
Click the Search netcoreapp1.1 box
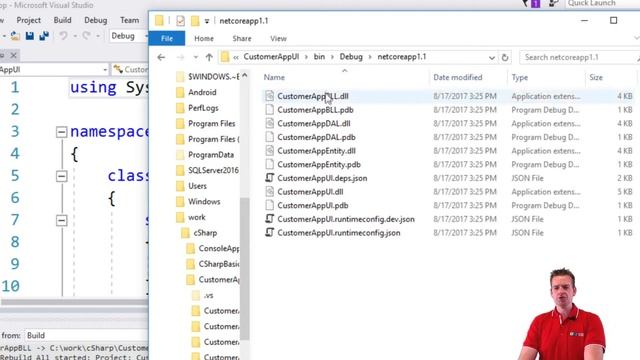(x=579, y=57)
